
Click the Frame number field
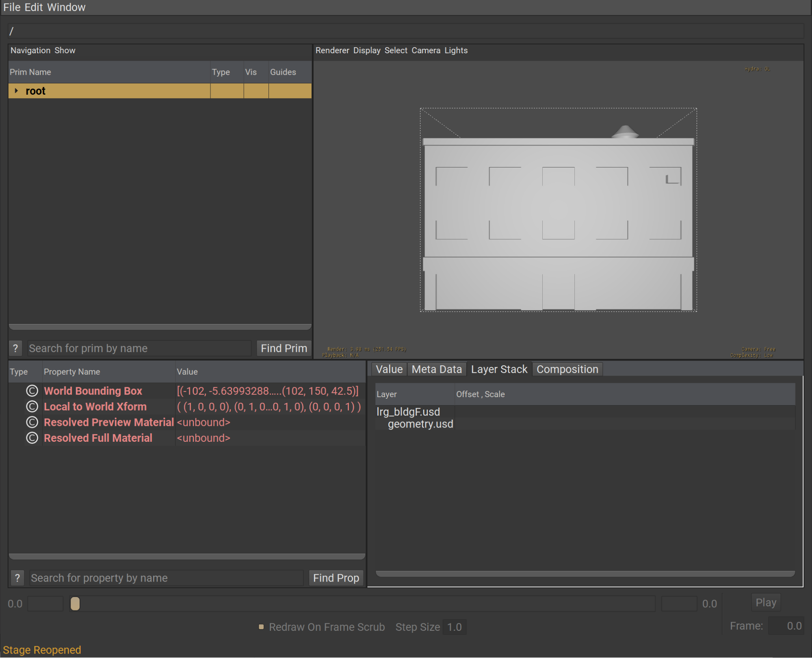pos(786,626)
